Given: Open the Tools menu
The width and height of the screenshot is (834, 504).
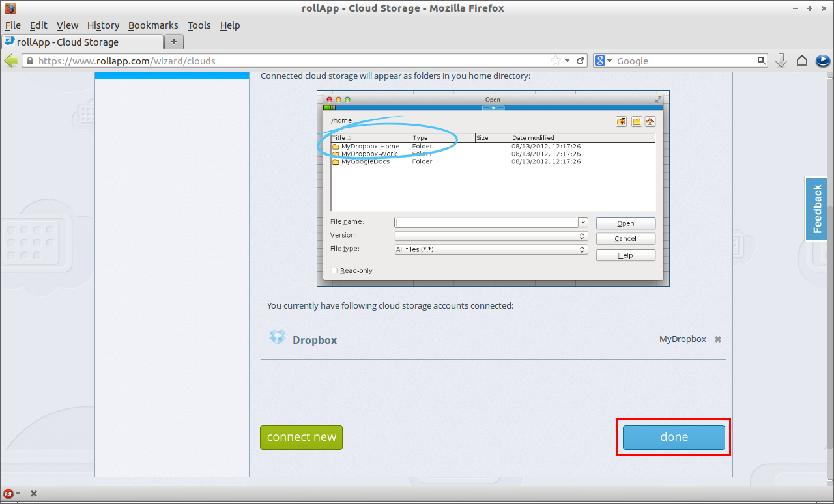Looking at the screenshot, I should coord(199,25).
